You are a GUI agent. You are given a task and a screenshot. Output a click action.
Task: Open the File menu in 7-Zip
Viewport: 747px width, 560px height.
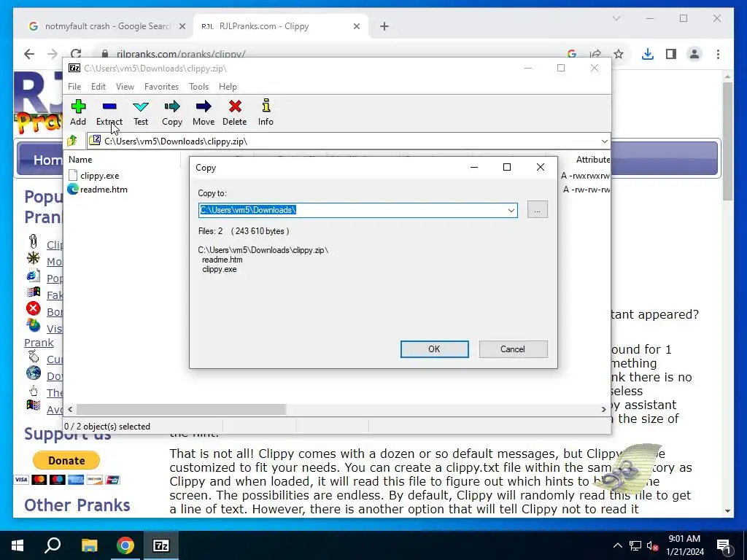coord(74,87)
